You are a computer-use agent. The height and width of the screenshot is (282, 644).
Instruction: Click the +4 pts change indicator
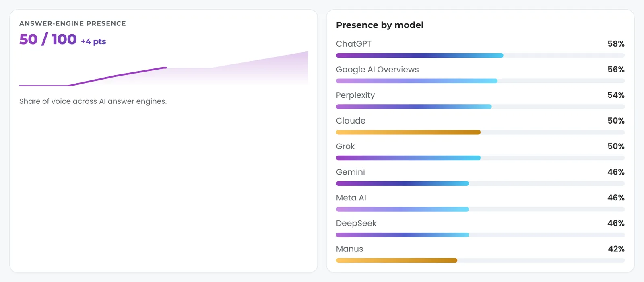[93, 41]
